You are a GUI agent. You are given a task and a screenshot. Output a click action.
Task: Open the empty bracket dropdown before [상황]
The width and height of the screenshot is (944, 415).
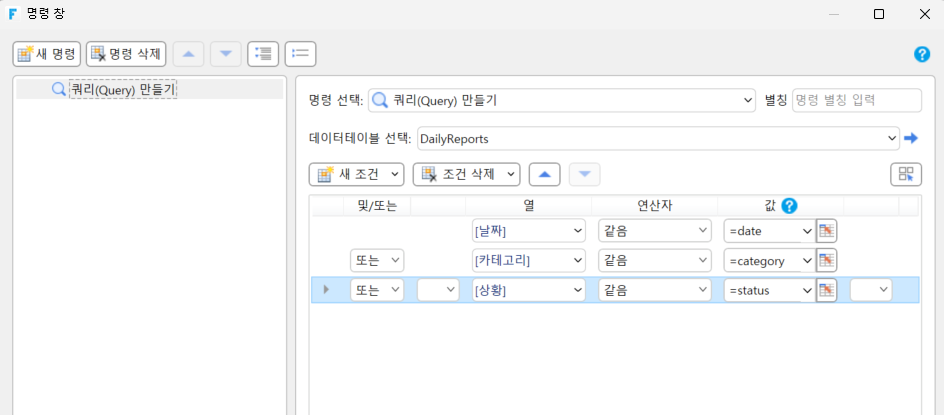(x=438, y=290)
